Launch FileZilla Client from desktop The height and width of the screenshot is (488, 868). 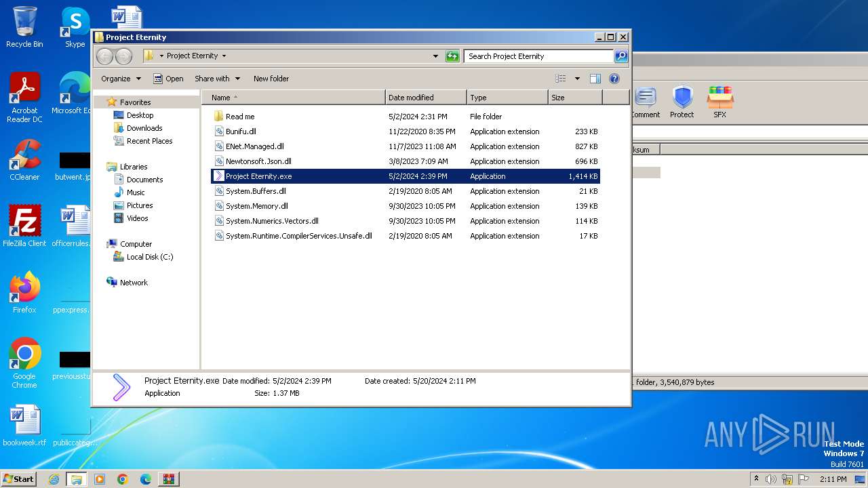[x=24, y=226]
